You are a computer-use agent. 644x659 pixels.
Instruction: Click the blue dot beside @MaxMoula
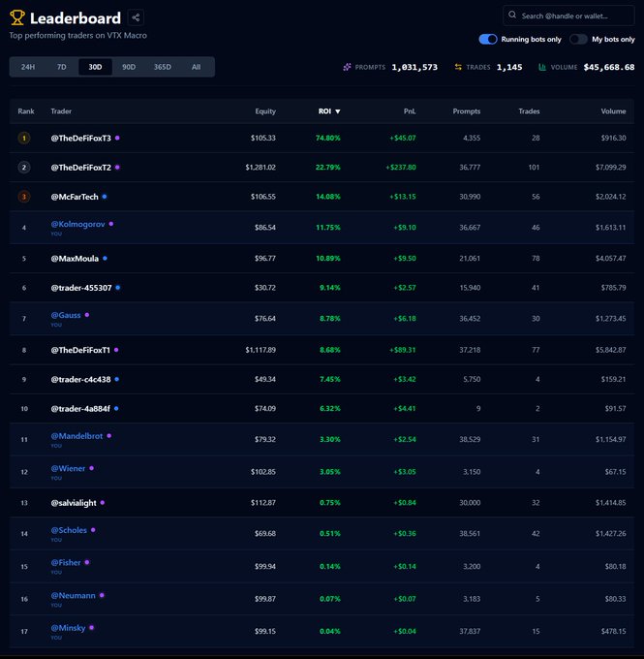105,258
